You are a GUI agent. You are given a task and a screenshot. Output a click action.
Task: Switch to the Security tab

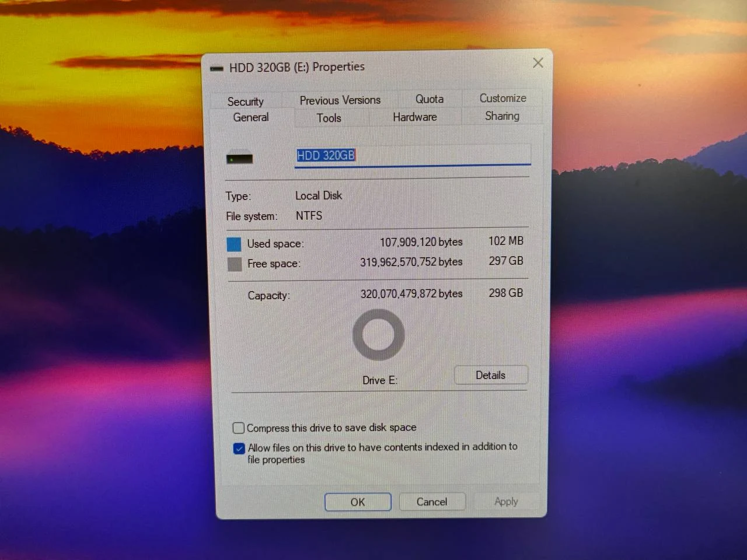point(246,101)
